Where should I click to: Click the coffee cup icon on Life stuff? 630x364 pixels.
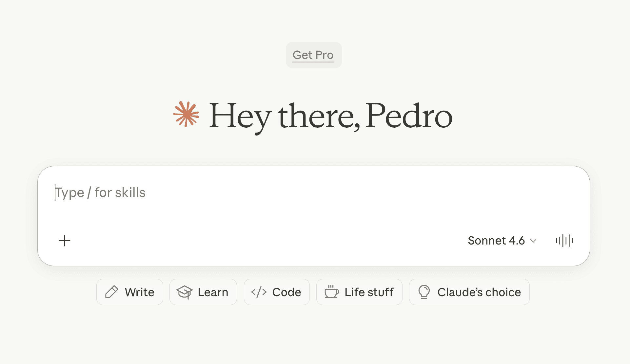click(331, 292)
